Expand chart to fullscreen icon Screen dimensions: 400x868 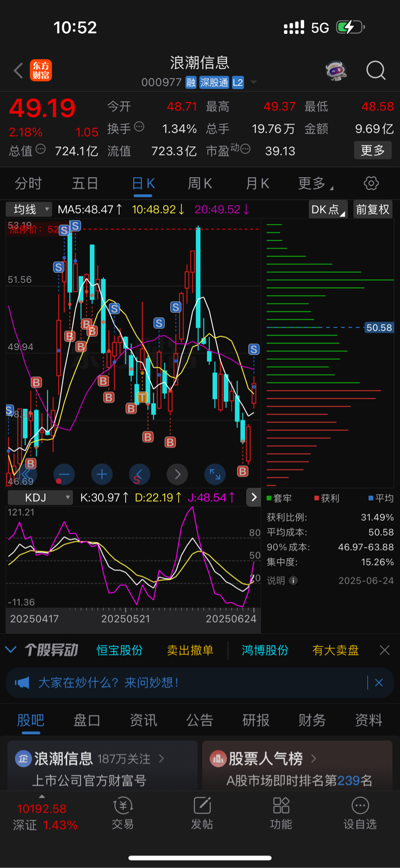[215, 474]
